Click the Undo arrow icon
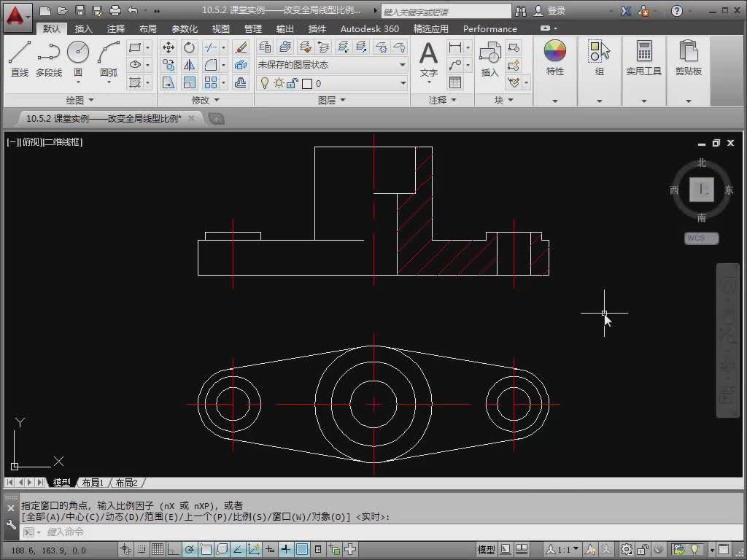The image size is (747, 560). [133, 10]
